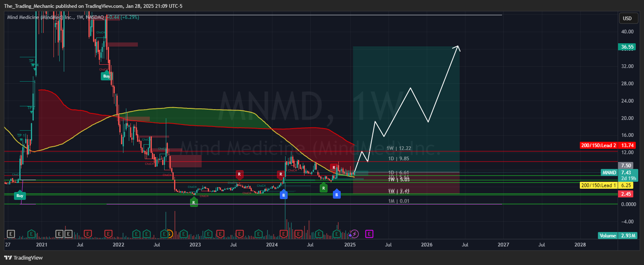Click the MNMD 7.43 price label
644x265 pixels.
(619, 172)
